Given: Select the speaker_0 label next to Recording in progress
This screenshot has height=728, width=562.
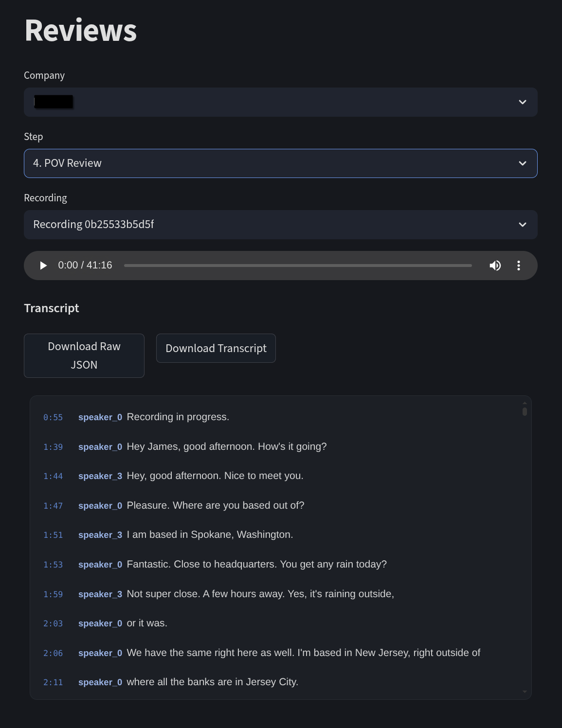Looking at the screenshot, I should click(100, 417).
